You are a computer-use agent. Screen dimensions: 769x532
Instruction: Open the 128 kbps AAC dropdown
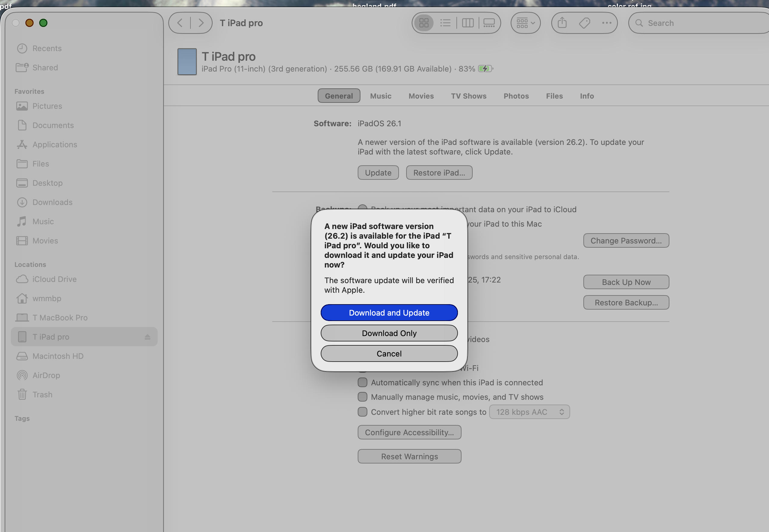529,412
